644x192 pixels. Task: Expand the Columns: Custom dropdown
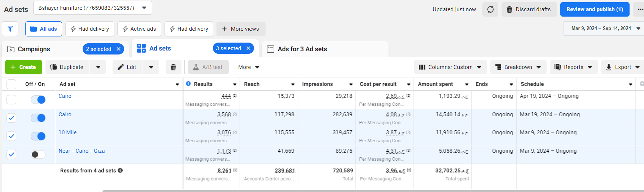[450, 67]
